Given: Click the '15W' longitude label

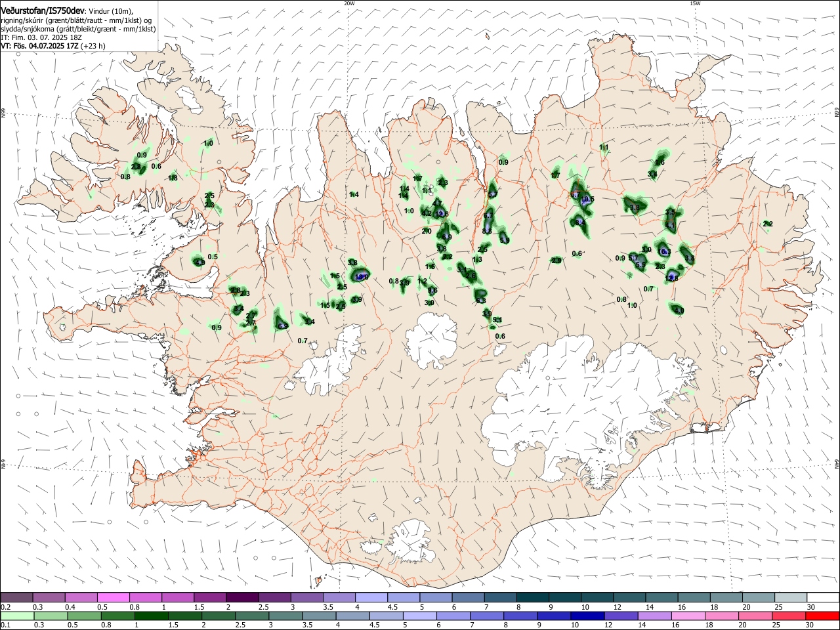Looking at the screenshot, I should coord(695,3).
